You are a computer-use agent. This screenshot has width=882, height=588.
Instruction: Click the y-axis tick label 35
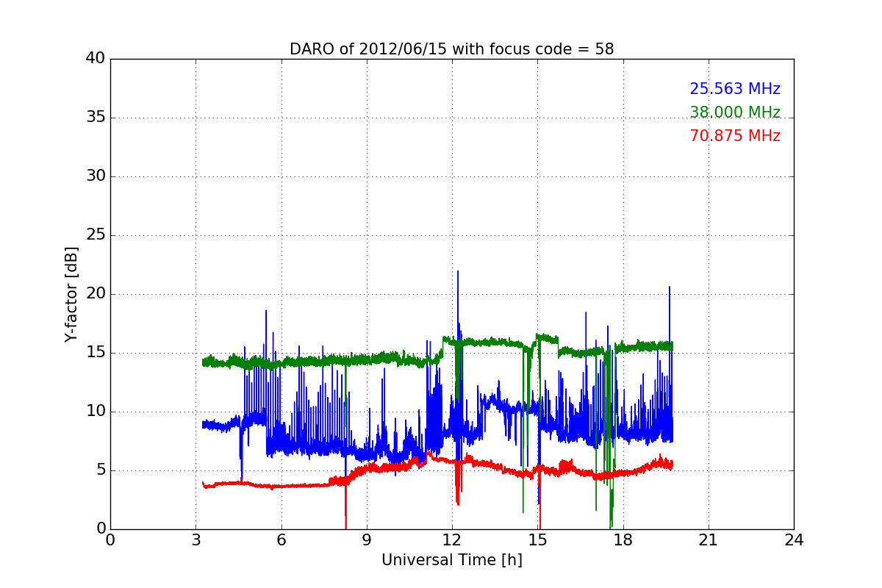(x=96, y=118)
